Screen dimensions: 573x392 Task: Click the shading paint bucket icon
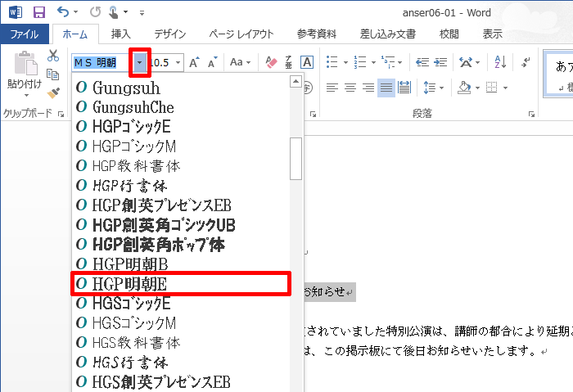[464, 88]
